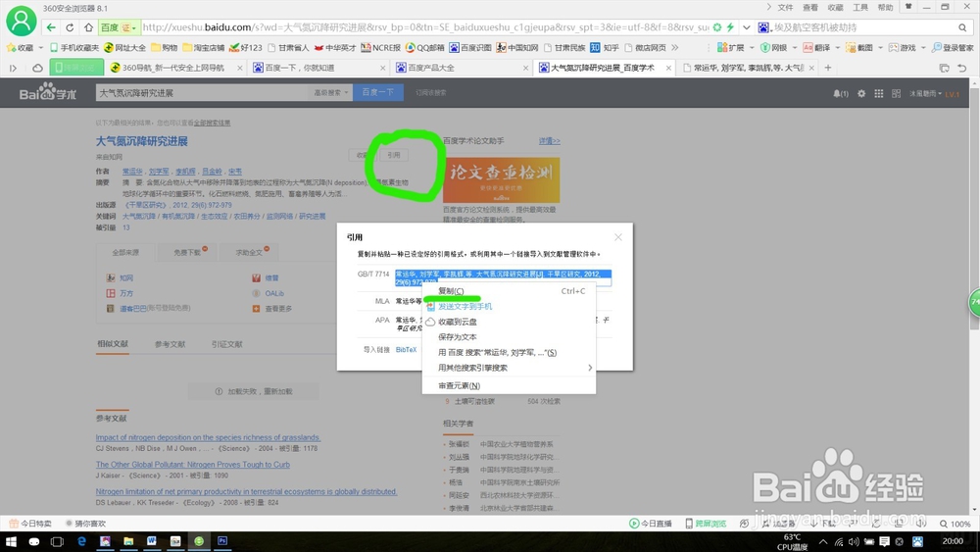Open the 详情>> link
The width and height of the screenshot is (980, 552).
pyautogui.click(x=550, y=141)
